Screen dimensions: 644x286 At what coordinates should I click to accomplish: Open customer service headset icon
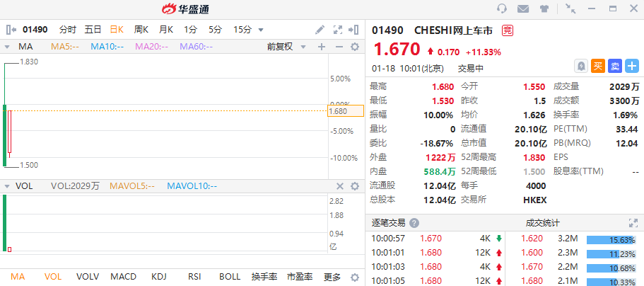501,8
